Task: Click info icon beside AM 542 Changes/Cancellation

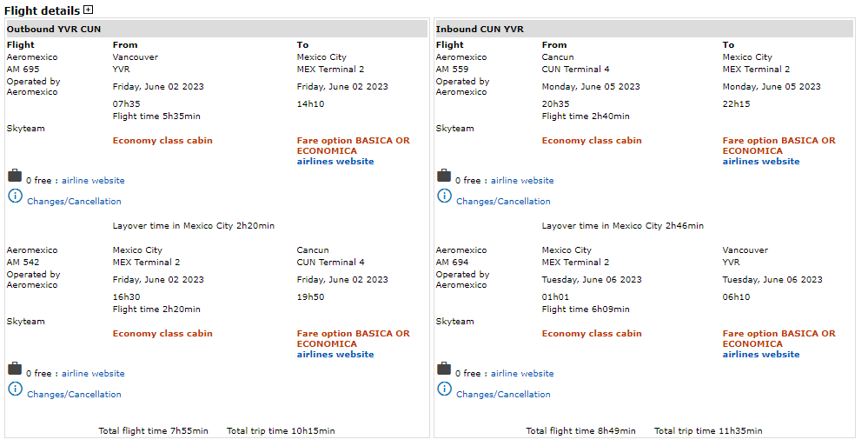Action: [15, 389]
